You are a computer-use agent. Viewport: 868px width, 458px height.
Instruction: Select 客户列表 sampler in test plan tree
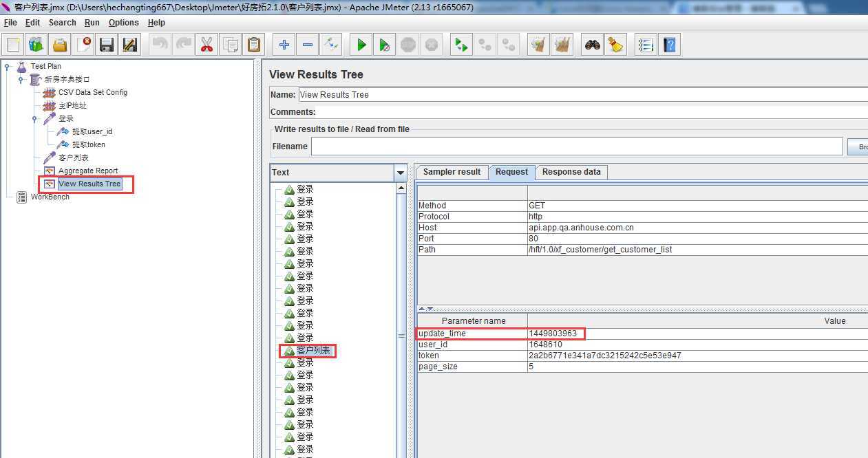tap(74, 157)
